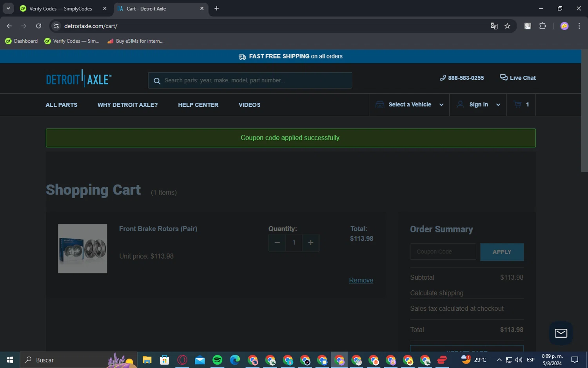Open the Chrome three-dot menu
588x368 pixels.
click(x=579, y=26)
